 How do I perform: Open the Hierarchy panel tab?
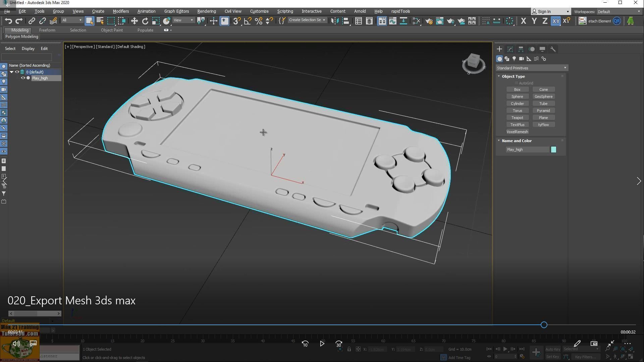[521, 49]
